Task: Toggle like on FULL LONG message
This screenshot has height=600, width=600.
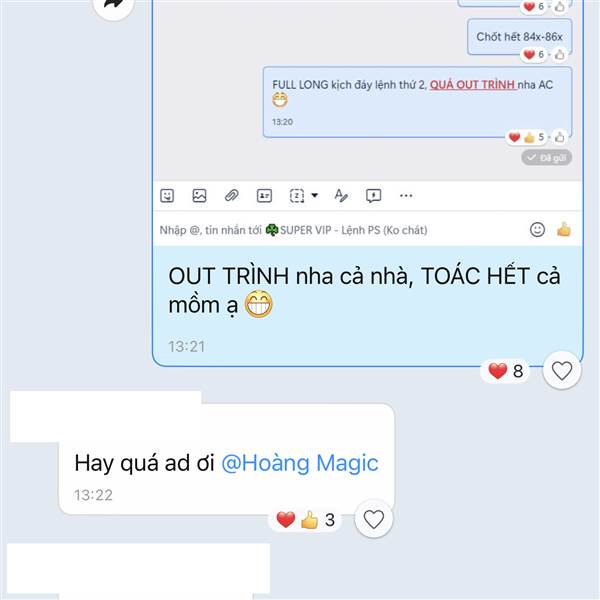Action: 559,137
